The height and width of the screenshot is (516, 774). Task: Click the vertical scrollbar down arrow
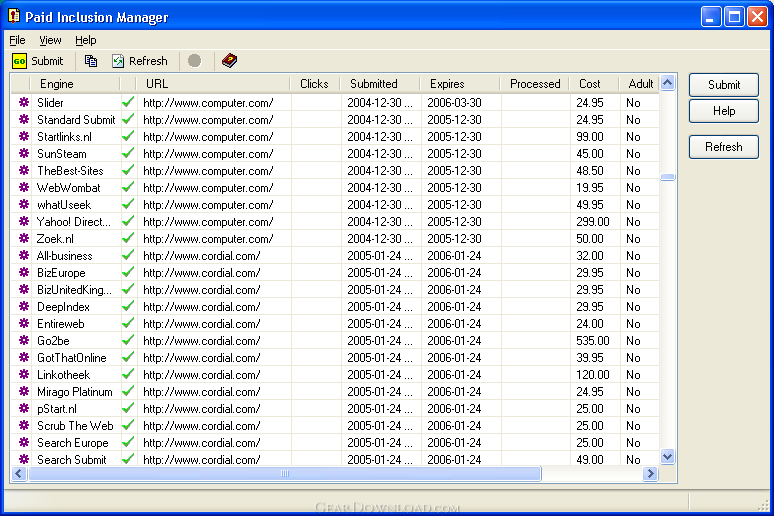click(668, 457)
